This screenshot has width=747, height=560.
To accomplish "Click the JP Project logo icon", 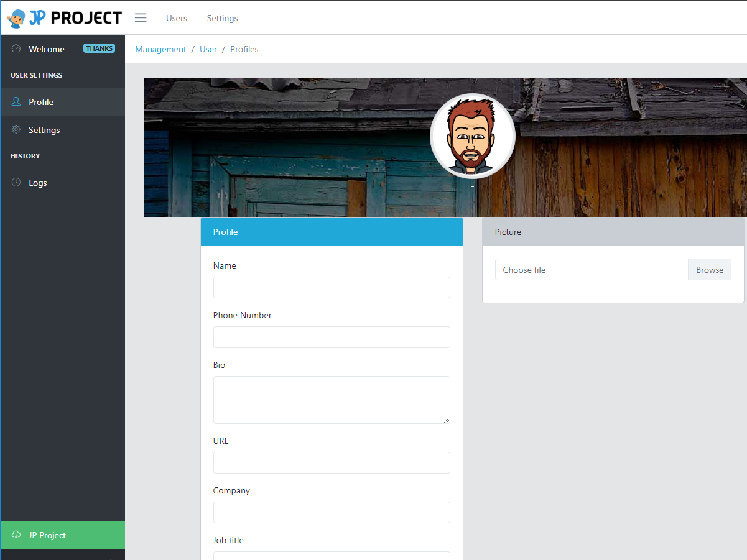I will click(x=14, y=17).
